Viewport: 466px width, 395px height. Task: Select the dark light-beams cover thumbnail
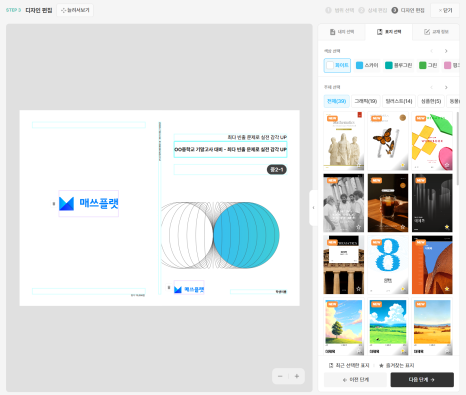(x=432, y=203)
